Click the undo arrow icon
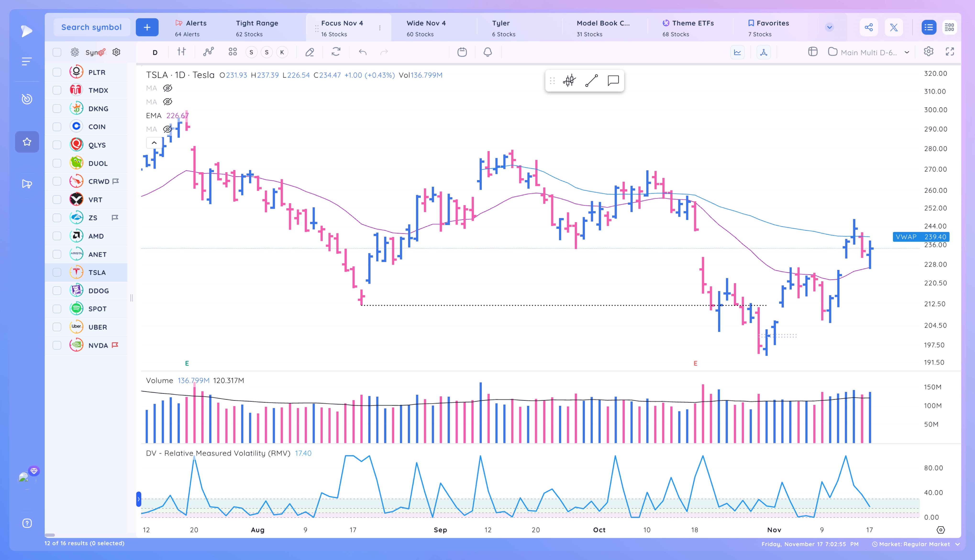Image resolution: width=975 pixels, height=560 pixels. pyautogui.click(x=362, y=52)
